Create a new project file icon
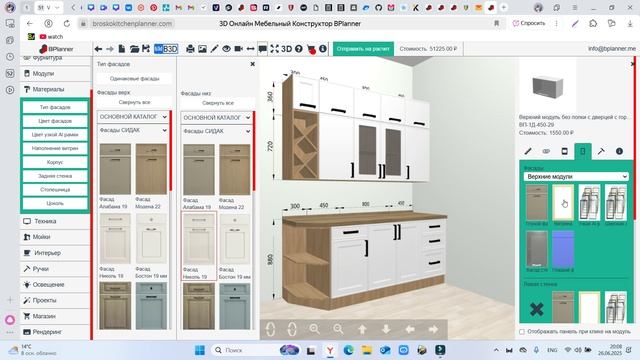 click(x=122, y=49)
